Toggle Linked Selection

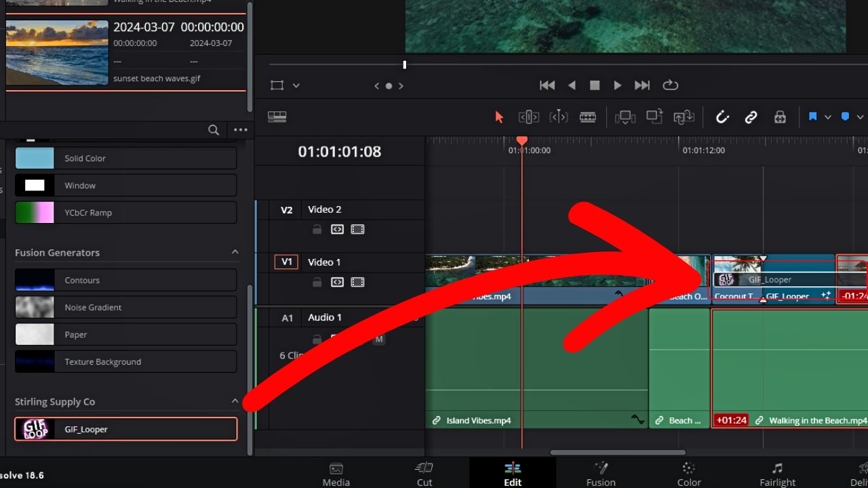tap(751, 117)
